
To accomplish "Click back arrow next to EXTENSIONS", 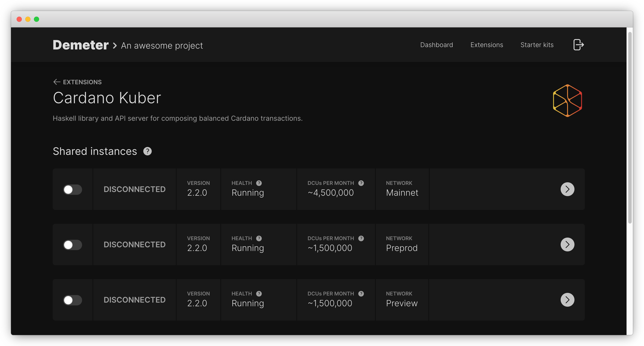I will (57, 82).
